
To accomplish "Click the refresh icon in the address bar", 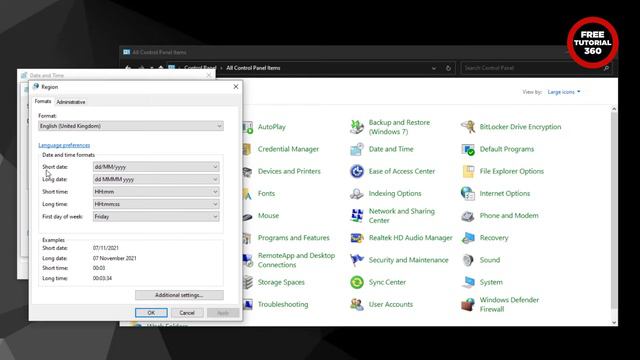I will (448, 68).
